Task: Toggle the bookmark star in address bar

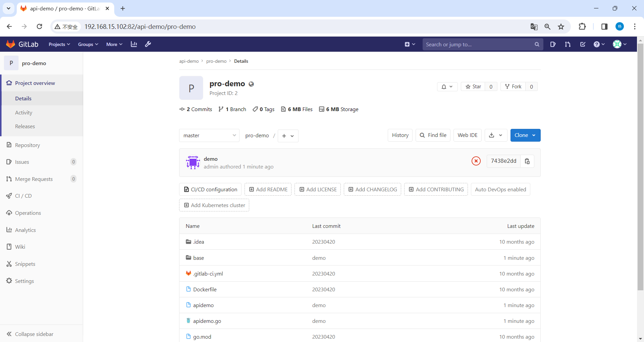Action: tap(561, 27)
